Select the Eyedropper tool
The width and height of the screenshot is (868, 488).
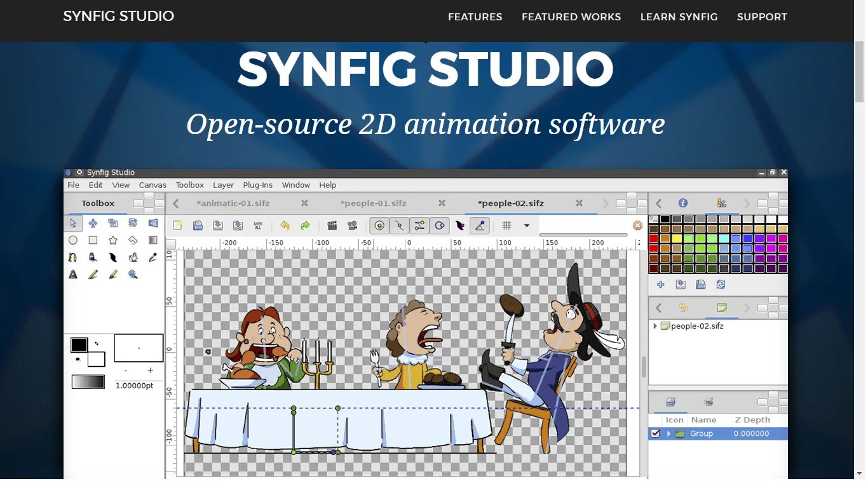[x=153, y=257]
